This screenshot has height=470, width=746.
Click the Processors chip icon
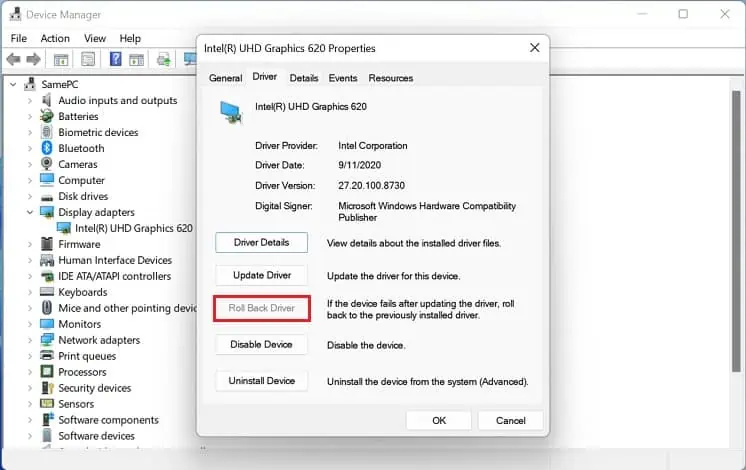point(46,372)
